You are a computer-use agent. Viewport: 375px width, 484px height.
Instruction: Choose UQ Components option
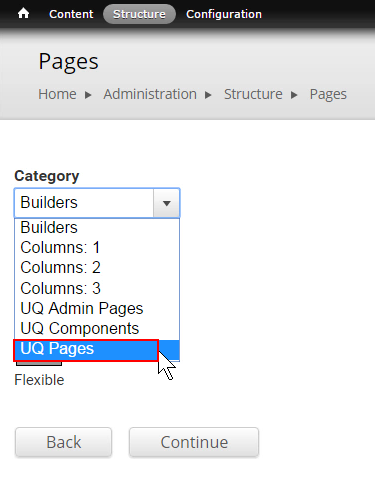[97, 328]
